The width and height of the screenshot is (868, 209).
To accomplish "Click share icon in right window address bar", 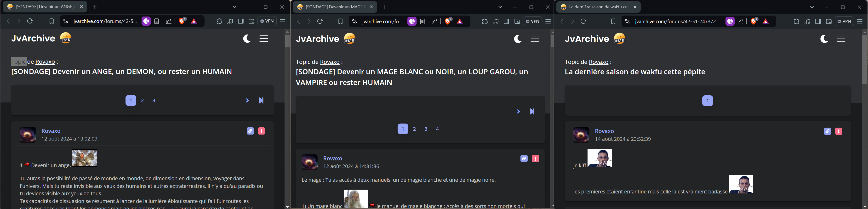I will click(741, 21).
